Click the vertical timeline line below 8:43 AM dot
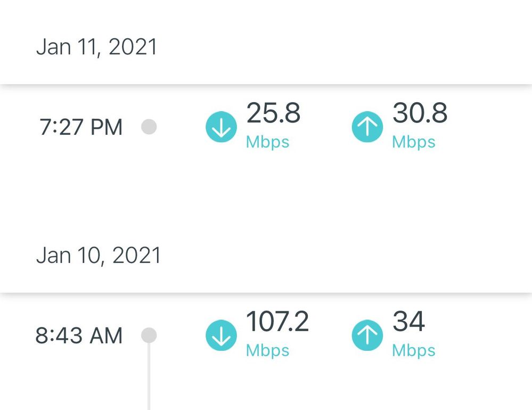Image resolution: width=532 pixels, height=410 pixels. pos(149,378)
